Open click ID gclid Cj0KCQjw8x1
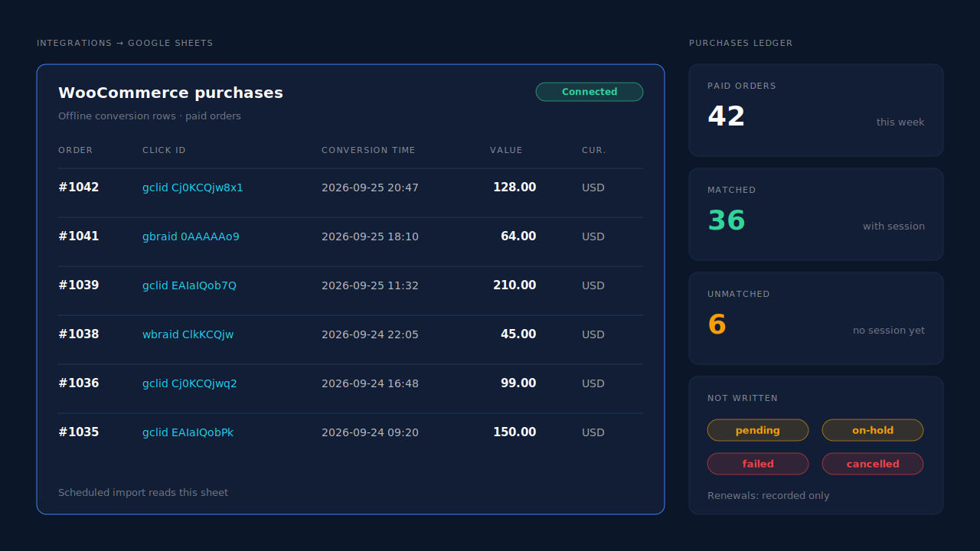 pos(193,187)
